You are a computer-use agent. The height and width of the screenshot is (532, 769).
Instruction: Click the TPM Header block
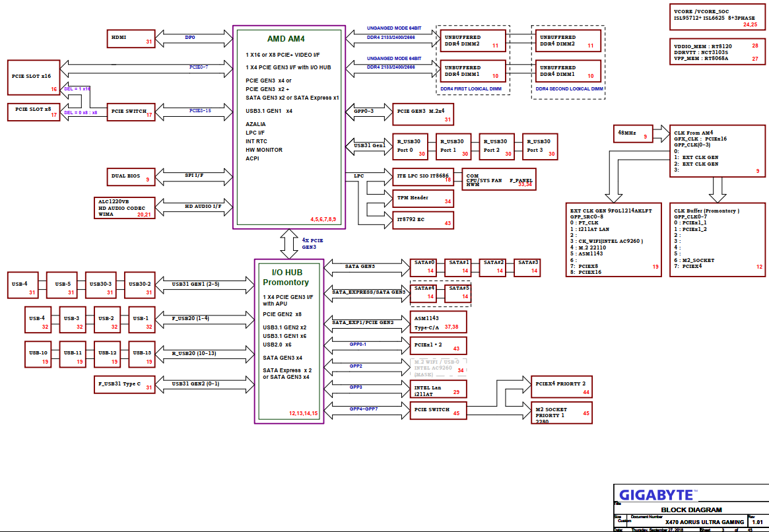[x=423, y=199]
